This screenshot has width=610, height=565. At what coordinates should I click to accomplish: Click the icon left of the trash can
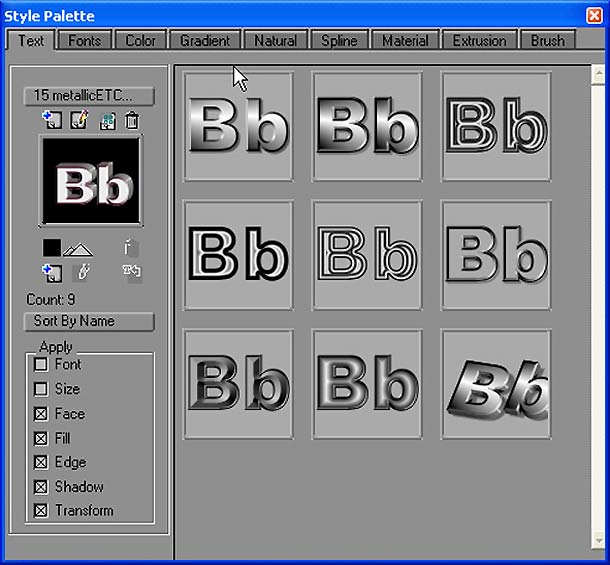click(x=107, y=121)
